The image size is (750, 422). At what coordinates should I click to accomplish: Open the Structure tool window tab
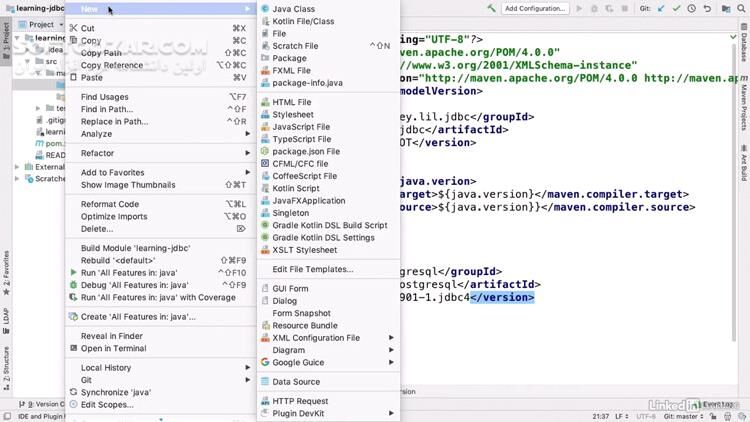(x=6, y=366)
